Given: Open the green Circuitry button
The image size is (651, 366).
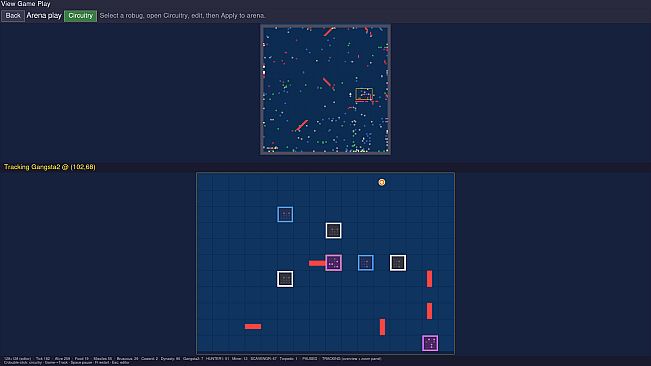Looking at the screenshot, I should point(81,16).
